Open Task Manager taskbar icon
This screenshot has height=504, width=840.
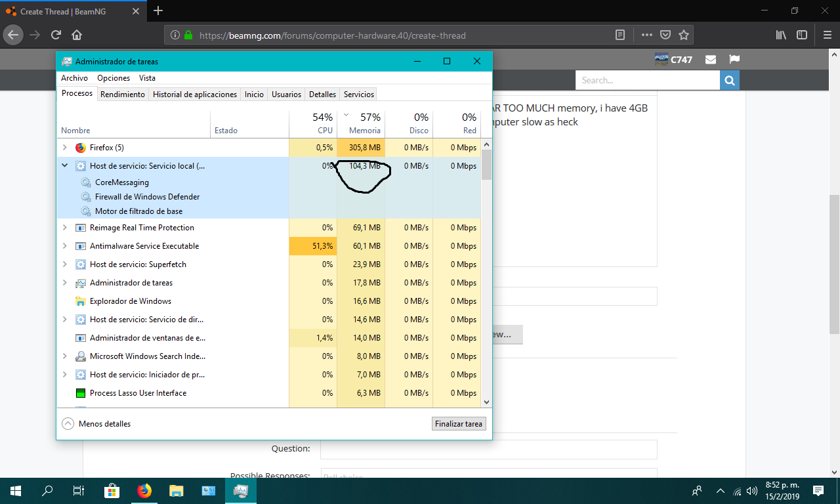[x=240, y=491]
